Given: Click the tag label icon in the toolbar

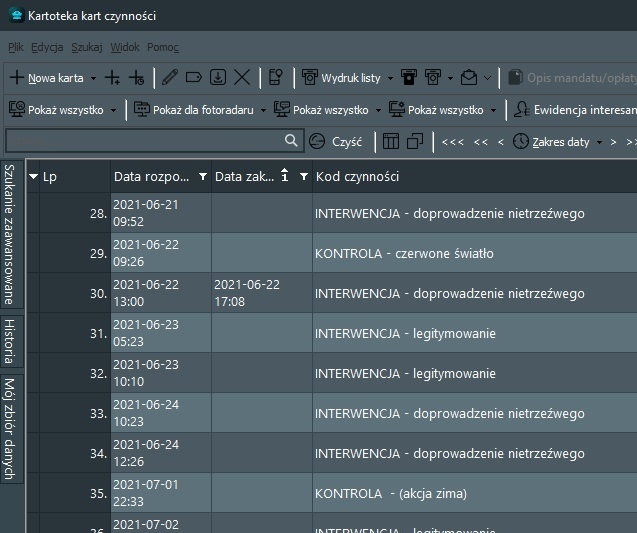Looking at the screenshot, I should [194, 77].
